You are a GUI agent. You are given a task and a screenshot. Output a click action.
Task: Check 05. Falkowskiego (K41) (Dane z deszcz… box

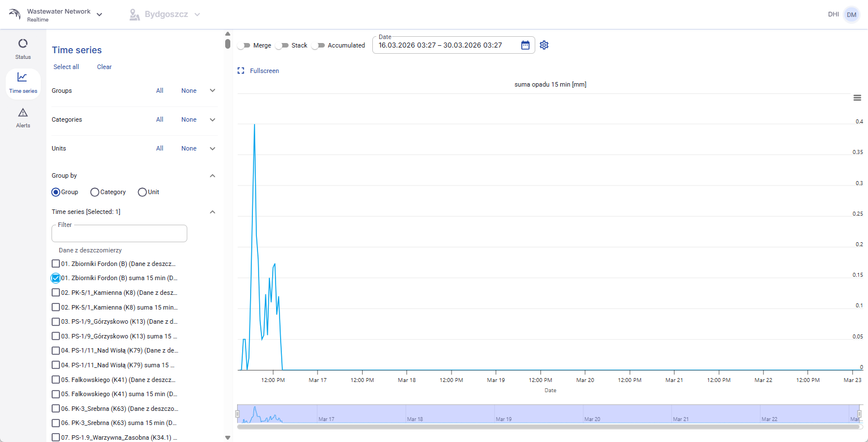tap(55, 380)
